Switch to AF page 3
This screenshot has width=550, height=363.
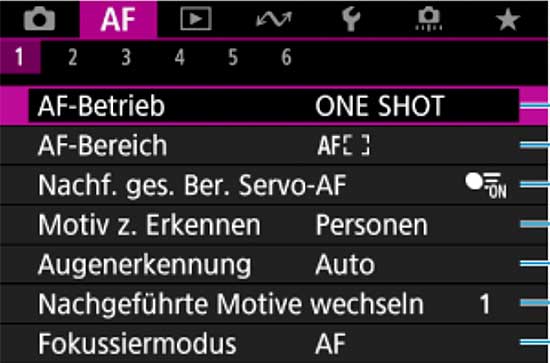pyautogui.click(x=126, y=57)
